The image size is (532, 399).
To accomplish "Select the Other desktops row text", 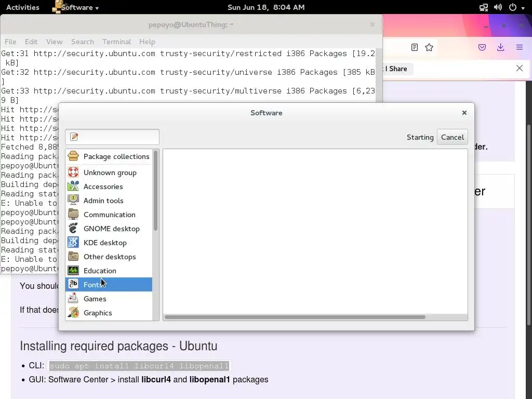I will coord(110,257).
